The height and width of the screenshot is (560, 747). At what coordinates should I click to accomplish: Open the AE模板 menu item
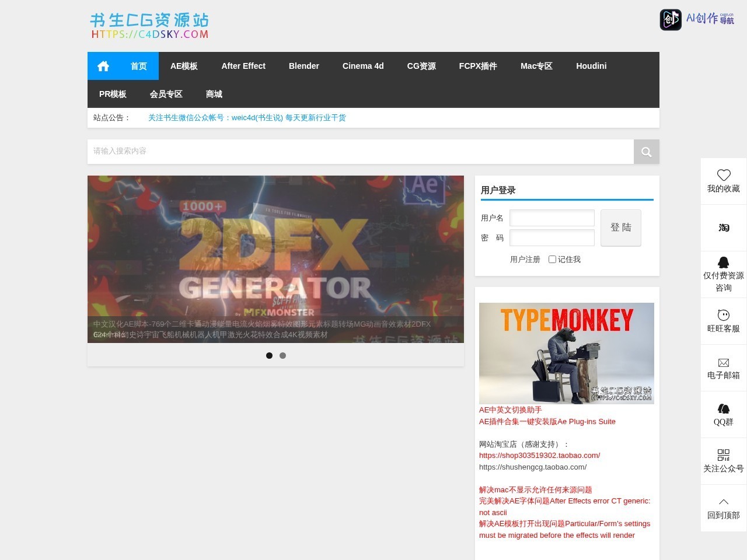pos(184,66)
